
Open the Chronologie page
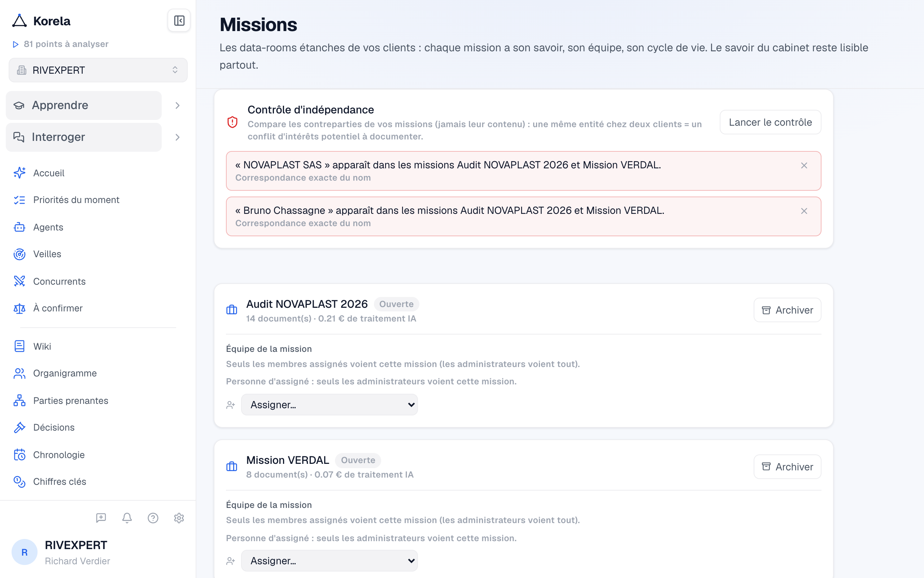tap(59, 455)
